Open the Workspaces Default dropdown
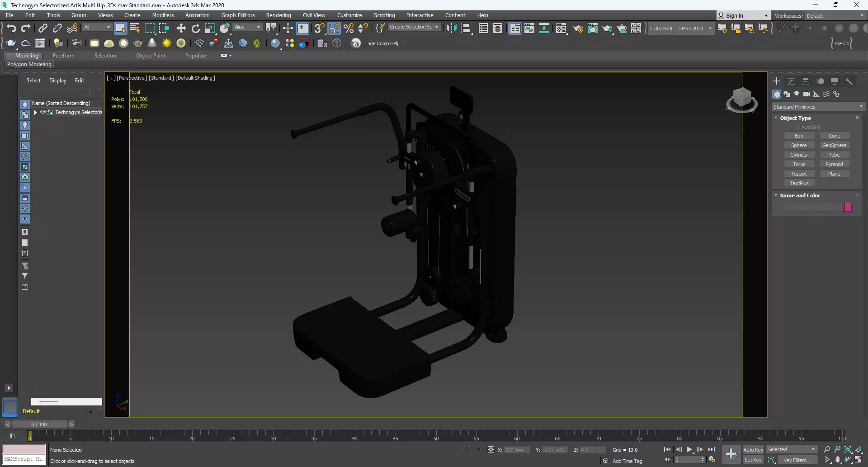This screenshot has height=467, width=868. click(835, 16)
